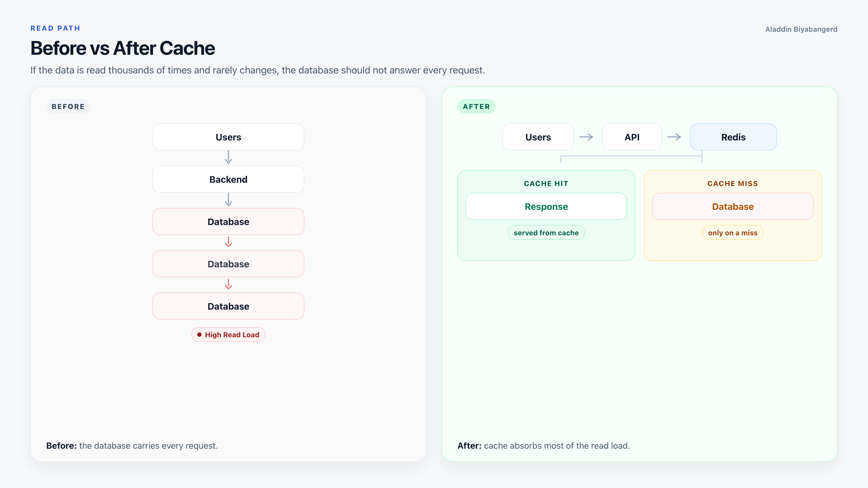868x488 pixels.
Task: Click the 'served from cache' pill
Action: pyautogui.click(x=546, y=233)
